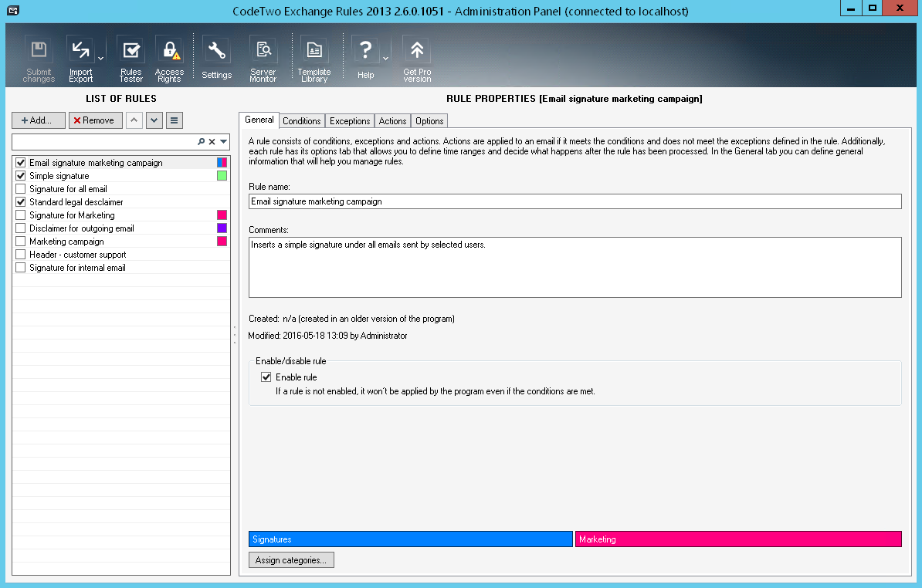Select Standard legal desclaimer row

pos(120,202)
